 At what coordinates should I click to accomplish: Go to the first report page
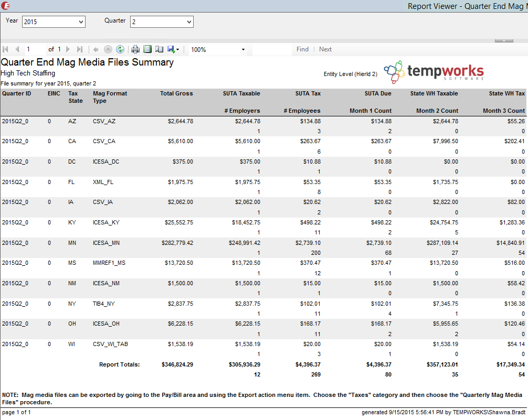click(x=6, y=49)
